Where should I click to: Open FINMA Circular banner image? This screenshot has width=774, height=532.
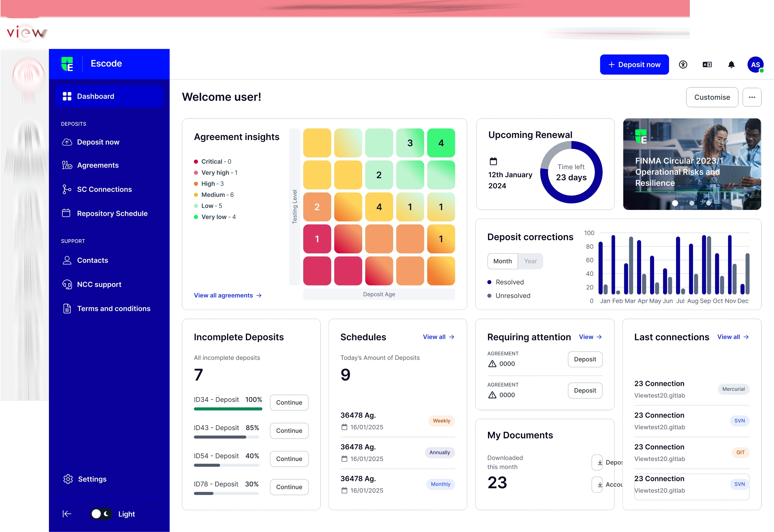tap(692, 164)
